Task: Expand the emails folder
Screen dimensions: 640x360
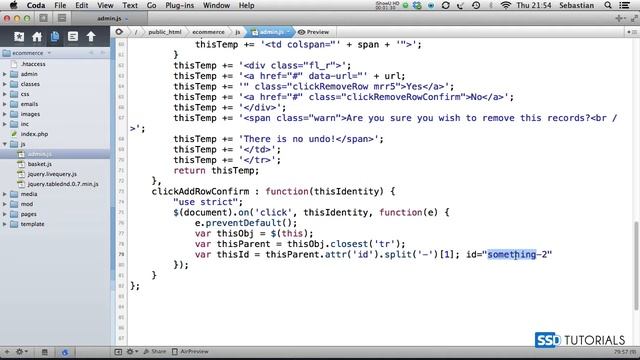Action: click(x=4, y=104)
